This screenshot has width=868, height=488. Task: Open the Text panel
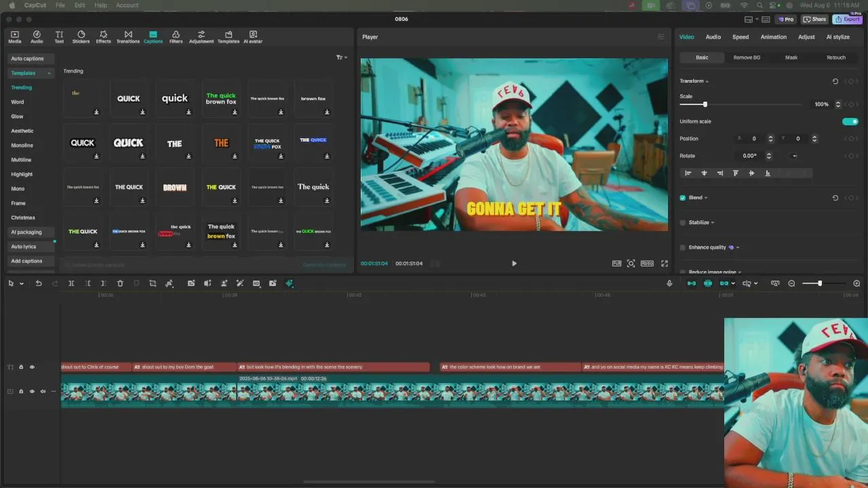click(59, 37)
